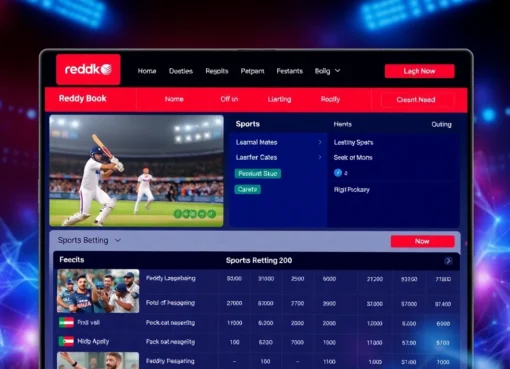Select the Sports heading
Screen dimensions: 510x369
click(x=248, y=124)
